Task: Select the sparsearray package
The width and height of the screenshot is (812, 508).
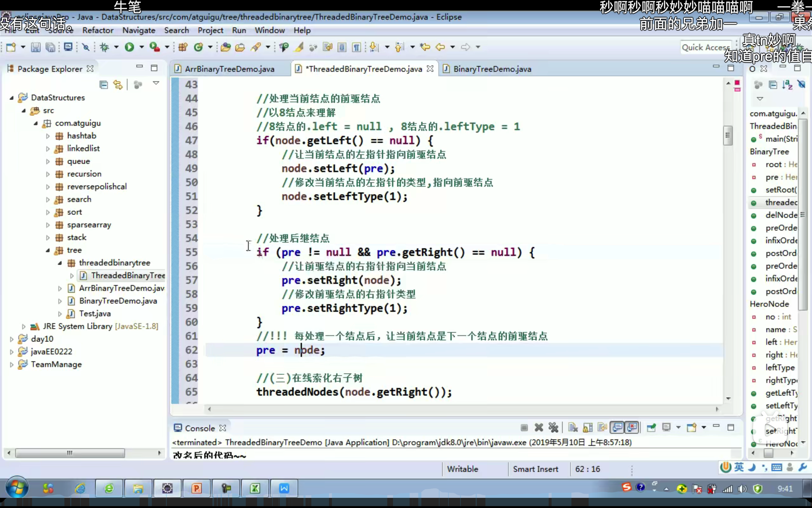Action: pyautogui.click(x=89, y=225)
